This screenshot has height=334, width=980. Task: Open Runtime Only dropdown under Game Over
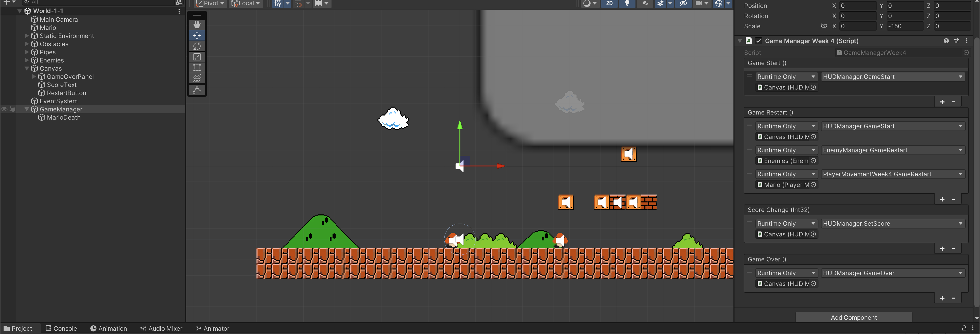(x=786, y=273)
